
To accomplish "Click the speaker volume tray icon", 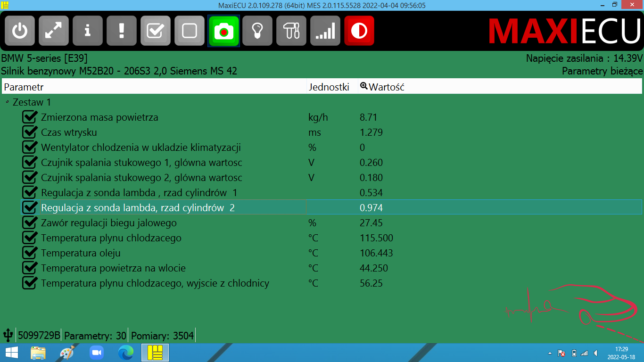I will coord(596,353).
